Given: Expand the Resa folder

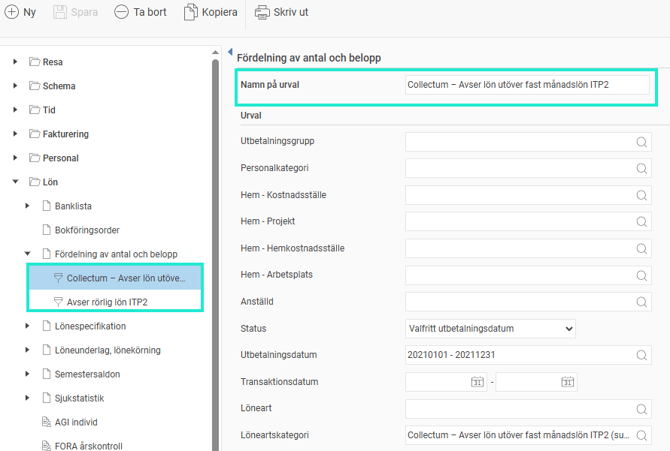Looking at the screenshot, I should 15,62.
